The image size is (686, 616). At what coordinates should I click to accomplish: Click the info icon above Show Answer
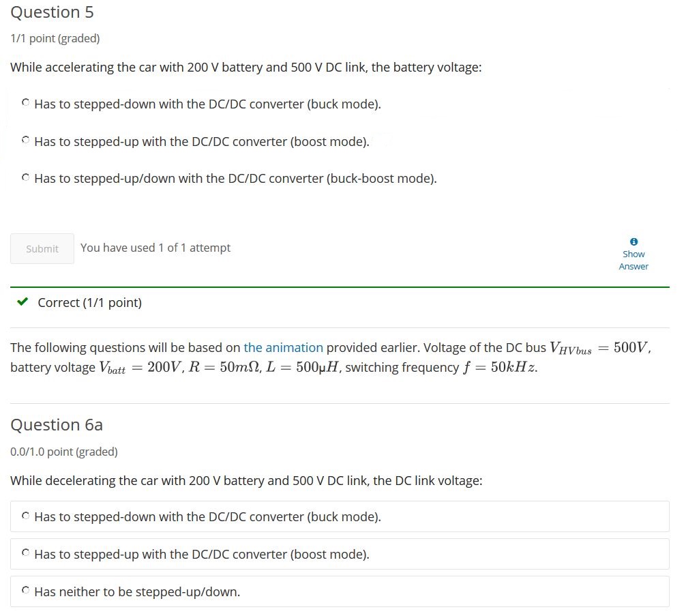tap(633, 241)
